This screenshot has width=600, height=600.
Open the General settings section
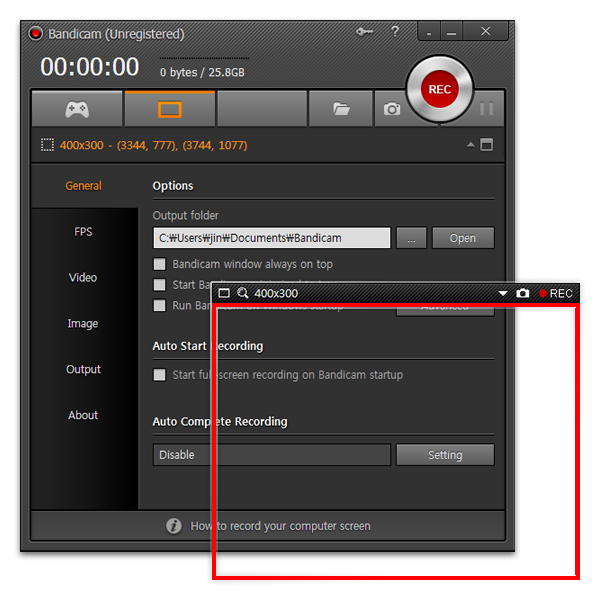tap(83, 186)
